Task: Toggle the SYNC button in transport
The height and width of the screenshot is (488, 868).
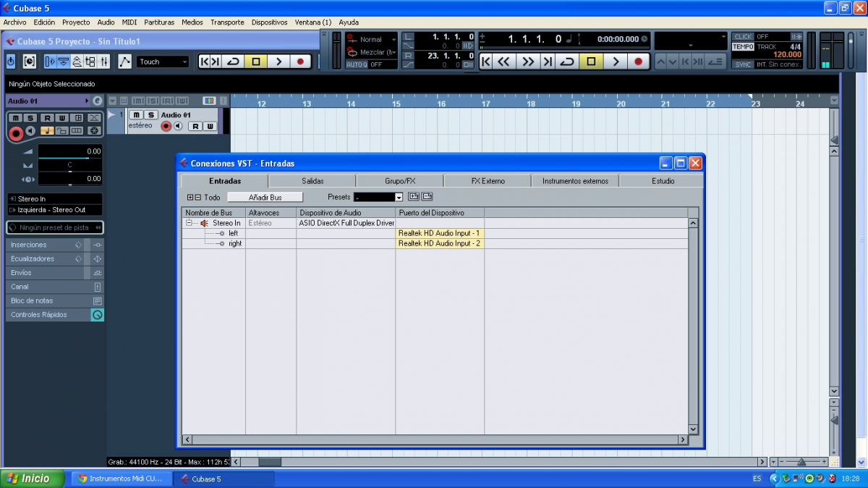Action: click(743, 64)
